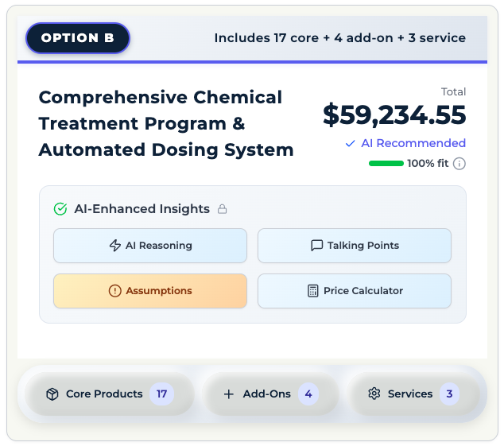This screenshot has width=504, height=446.
Task: Click the info icon beside 100% fit
Action: click(x=459, y=164)
